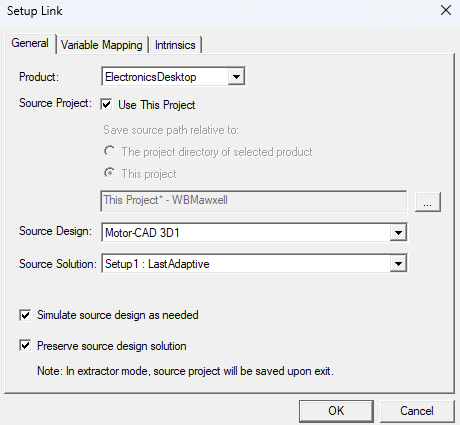Expand the Source Solution dropdown arrow
460x425 pixels.
click(398, 264)
